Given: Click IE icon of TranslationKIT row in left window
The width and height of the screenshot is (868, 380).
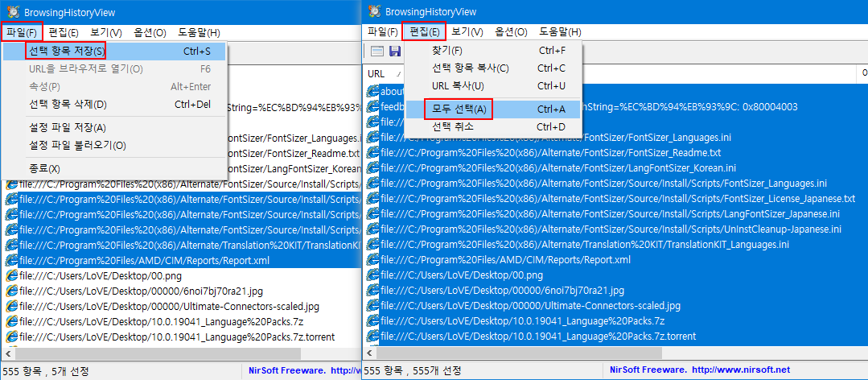Looking at the screenshot, I should click(x=11, y=244).
